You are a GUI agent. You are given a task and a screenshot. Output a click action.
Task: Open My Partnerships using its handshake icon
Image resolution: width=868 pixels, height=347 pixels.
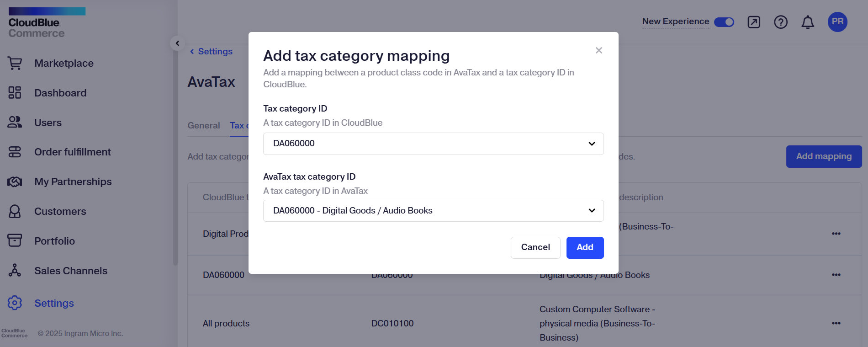click(15, 182)
